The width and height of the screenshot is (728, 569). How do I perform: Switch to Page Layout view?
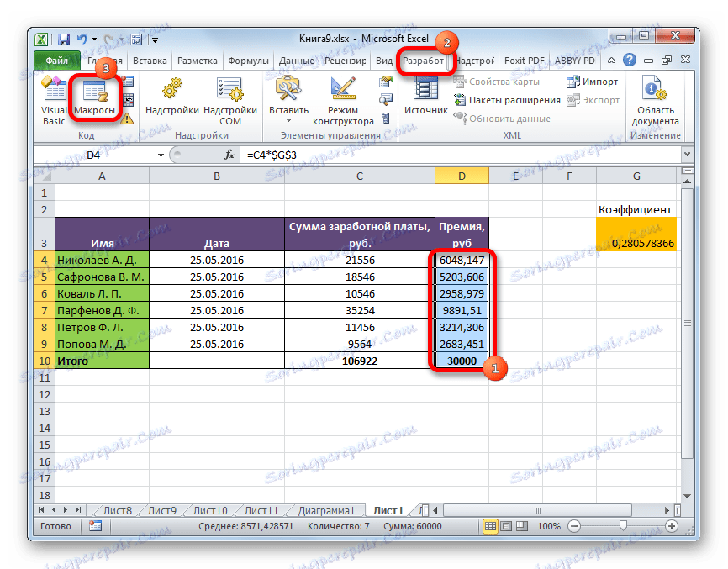pyautogui.click(x=507, y=526)
